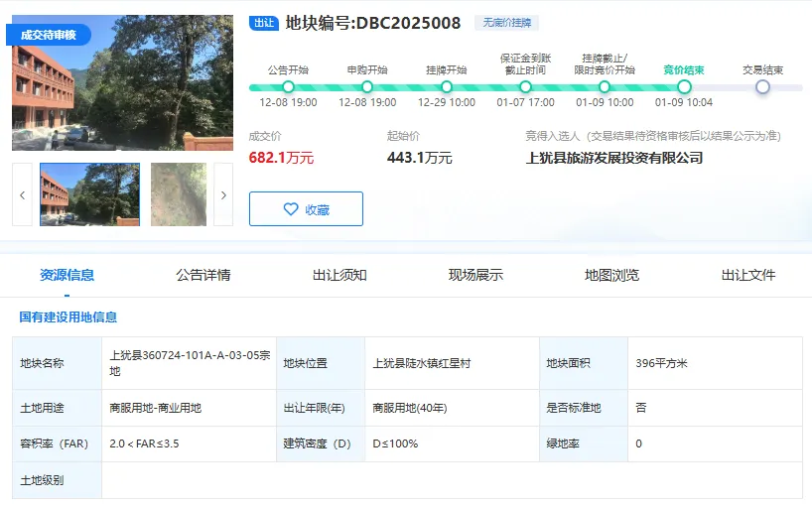The width and height of the screenshot is (812, 506).
Task: Click the 土地级别 row label
Action: tap(57, 480)
